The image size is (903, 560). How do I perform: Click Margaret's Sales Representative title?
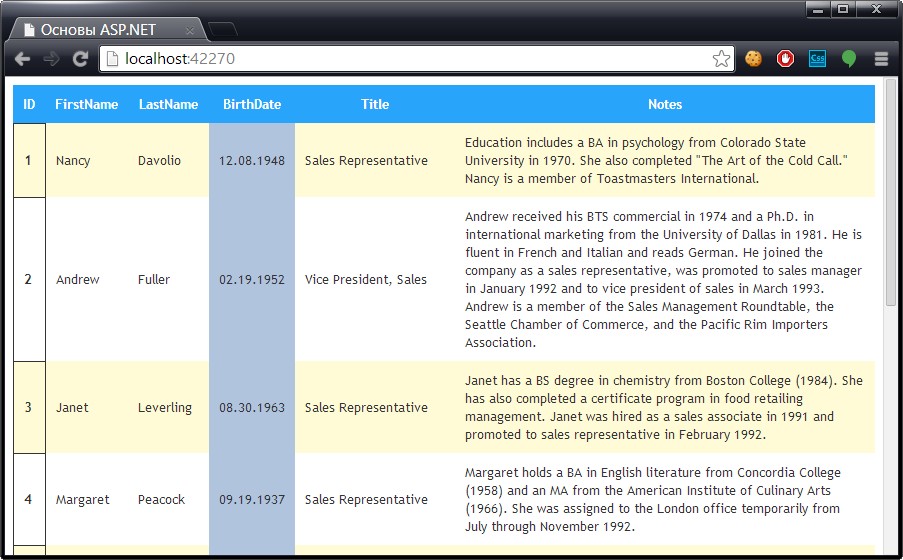[x=366, y=500]
